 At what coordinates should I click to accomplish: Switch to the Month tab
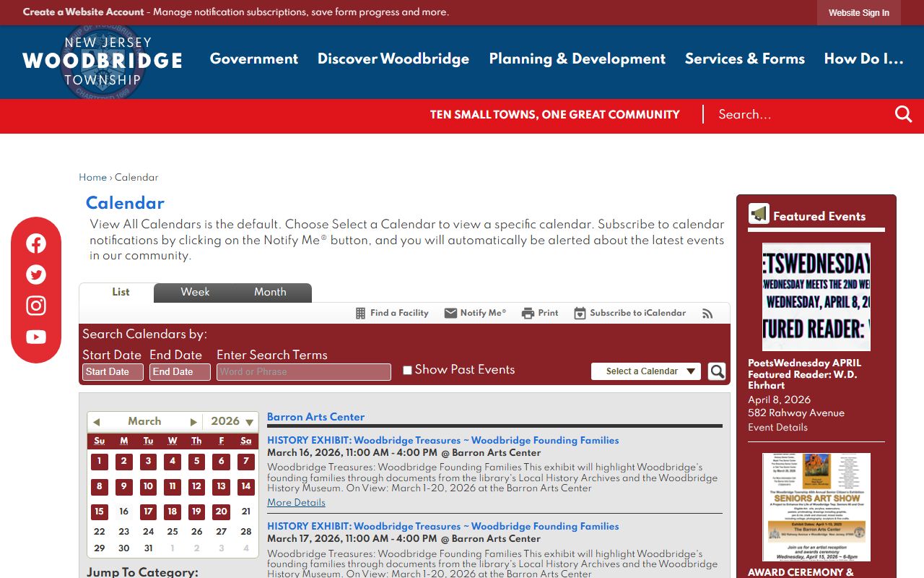click(x=270, y=292)
